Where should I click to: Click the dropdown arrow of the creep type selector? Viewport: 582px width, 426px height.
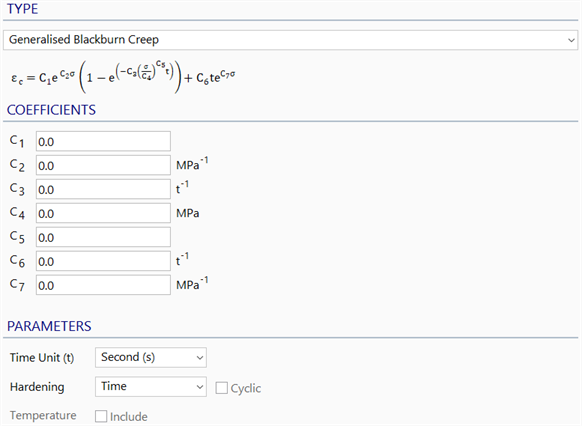[571, 40]
